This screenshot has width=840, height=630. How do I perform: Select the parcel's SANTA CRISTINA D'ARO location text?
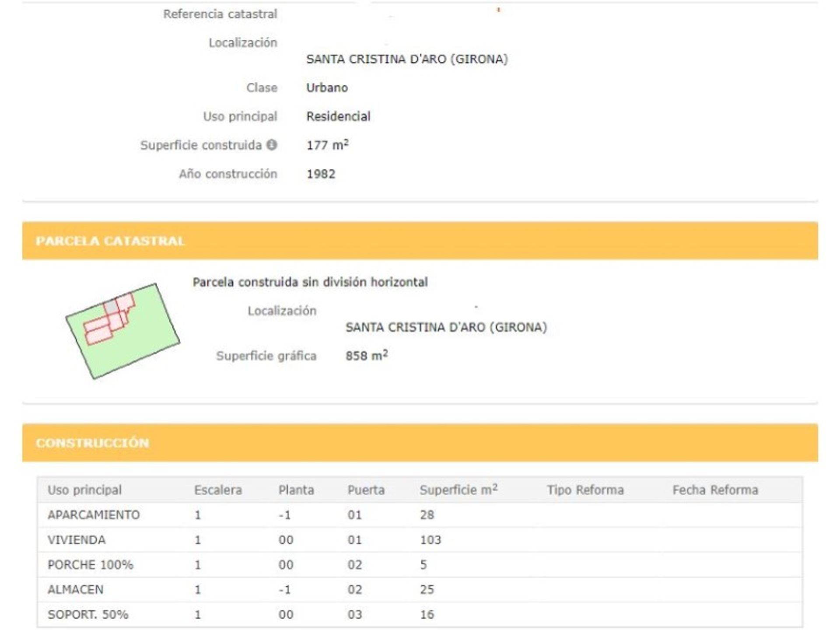click(446, 327)
